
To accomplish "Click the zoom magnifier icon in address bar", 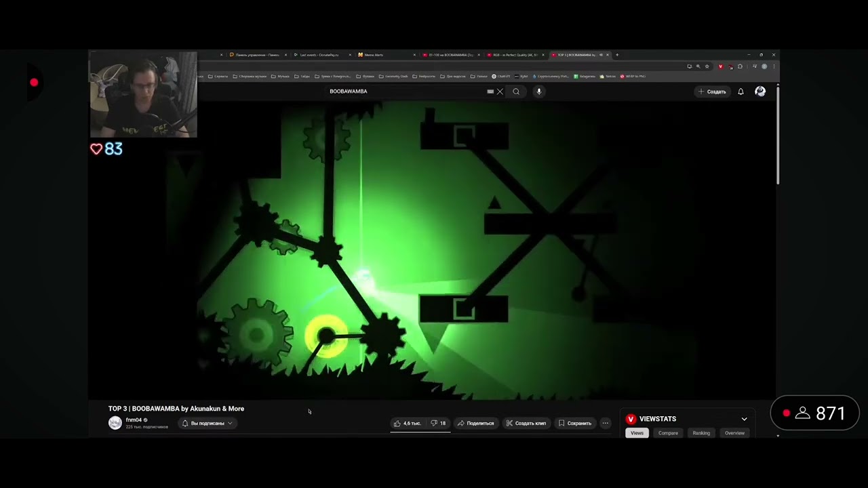I will click(698, 66).
